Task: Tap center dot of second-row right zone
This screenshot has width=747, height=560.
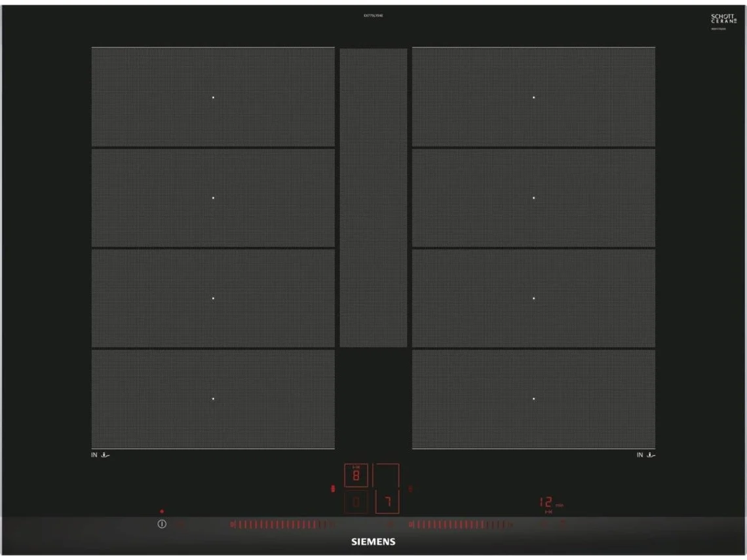Action: click(533, 198)
